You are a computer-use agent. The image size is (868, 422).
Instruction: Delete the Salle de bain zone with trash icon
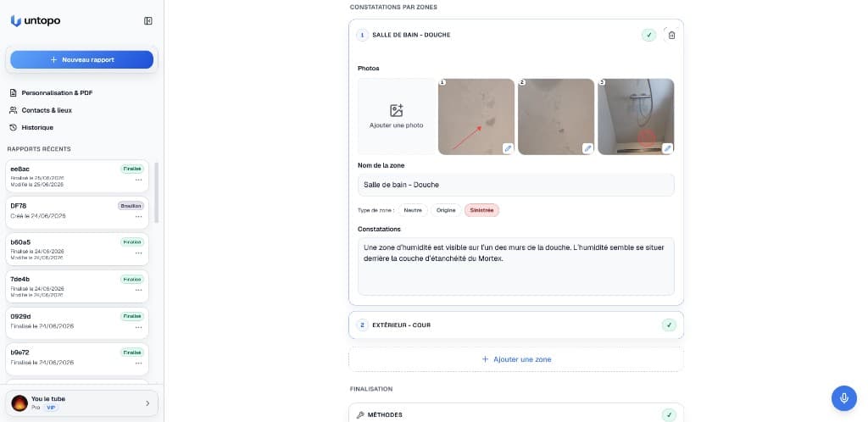tap(671, 35)
